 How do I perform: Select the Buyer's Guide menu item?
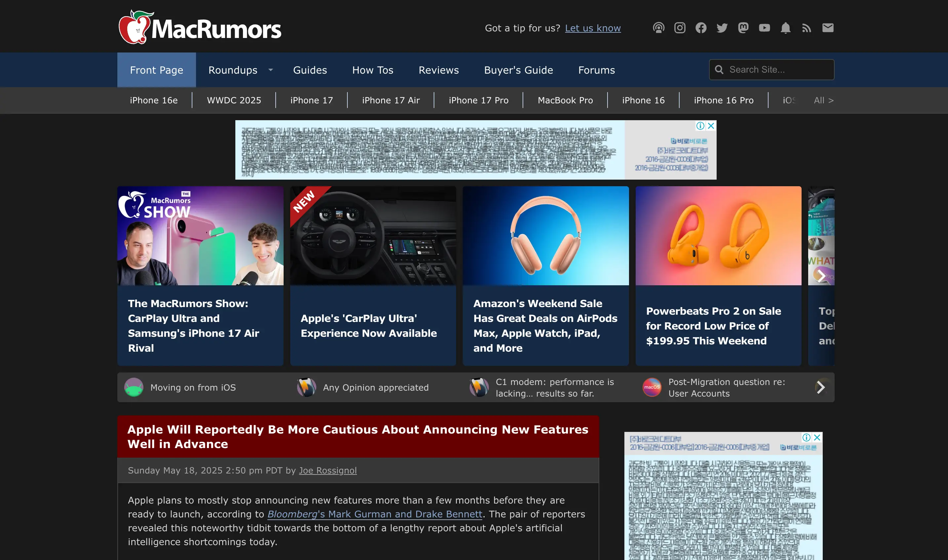click(x=518, y=70)
